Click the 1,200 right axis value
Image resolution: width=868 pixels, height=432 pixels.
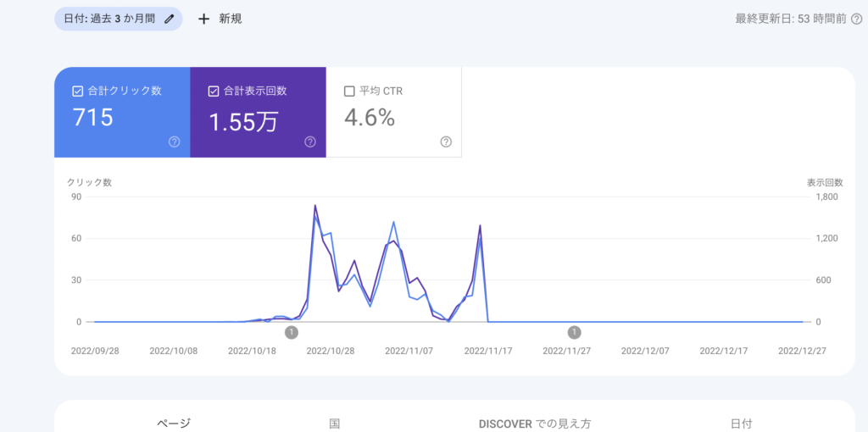tap(827, 238)
